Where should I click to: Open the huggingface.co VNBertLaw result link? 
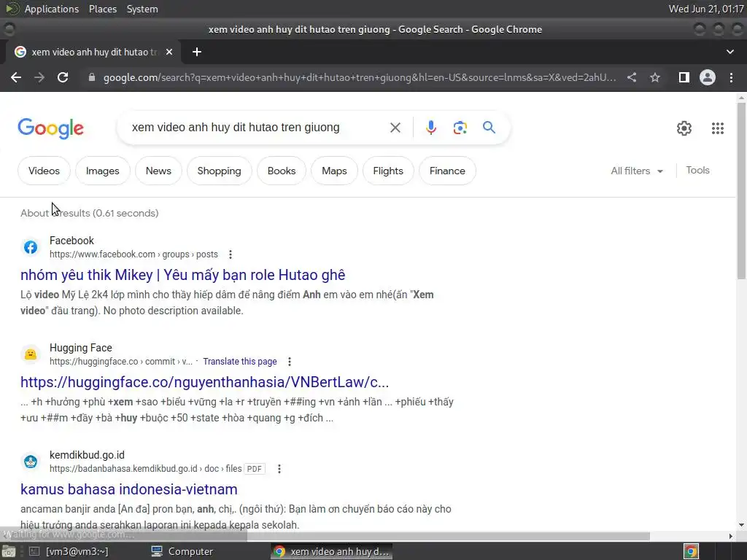(204, 382)
